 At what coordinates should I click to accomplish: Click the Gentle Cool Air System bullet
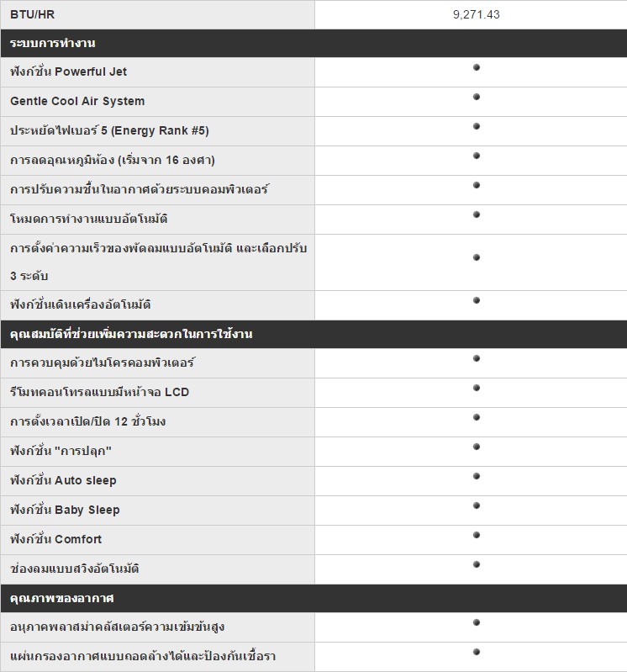click(477, 97)
